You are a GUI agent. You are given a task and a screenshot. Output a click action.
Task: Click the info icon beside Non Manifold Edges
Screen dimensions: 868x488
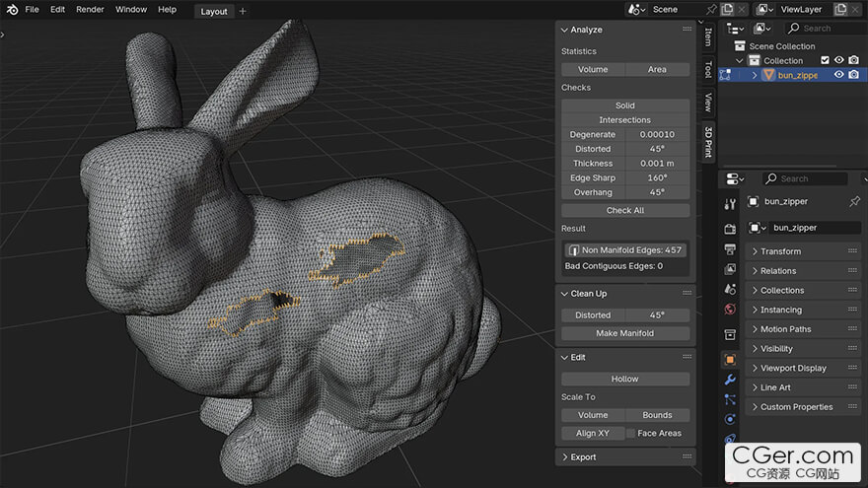(x=574, y=250)
